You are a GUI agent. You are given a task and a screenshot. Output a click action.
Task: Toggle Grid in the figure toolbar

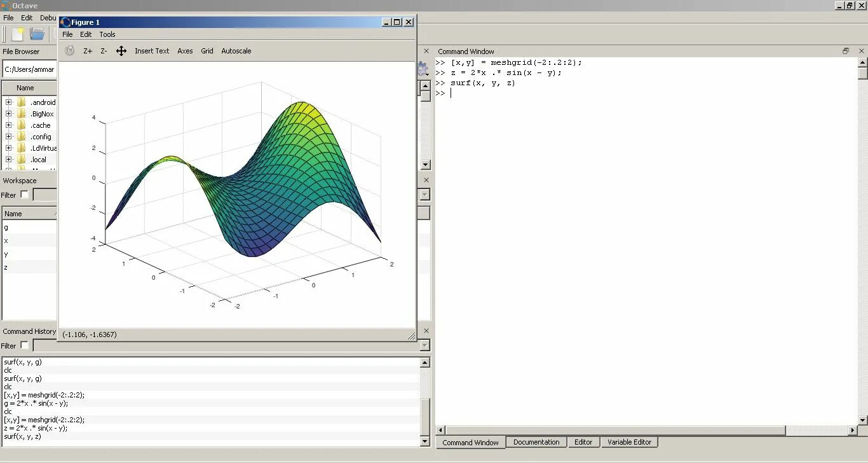point(207,51)
